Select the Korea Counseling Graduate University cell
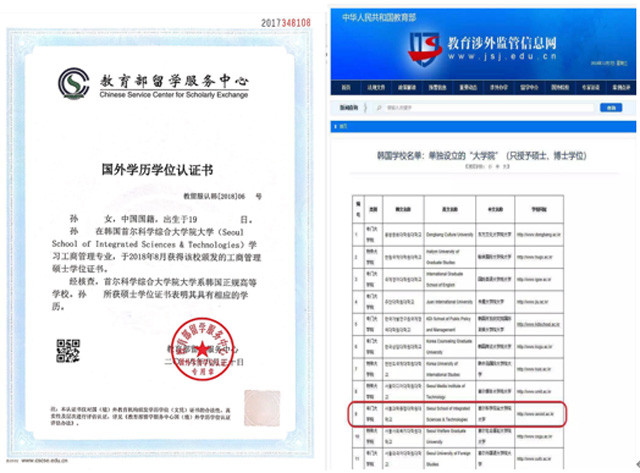The image size is (640, 473). 450,347
